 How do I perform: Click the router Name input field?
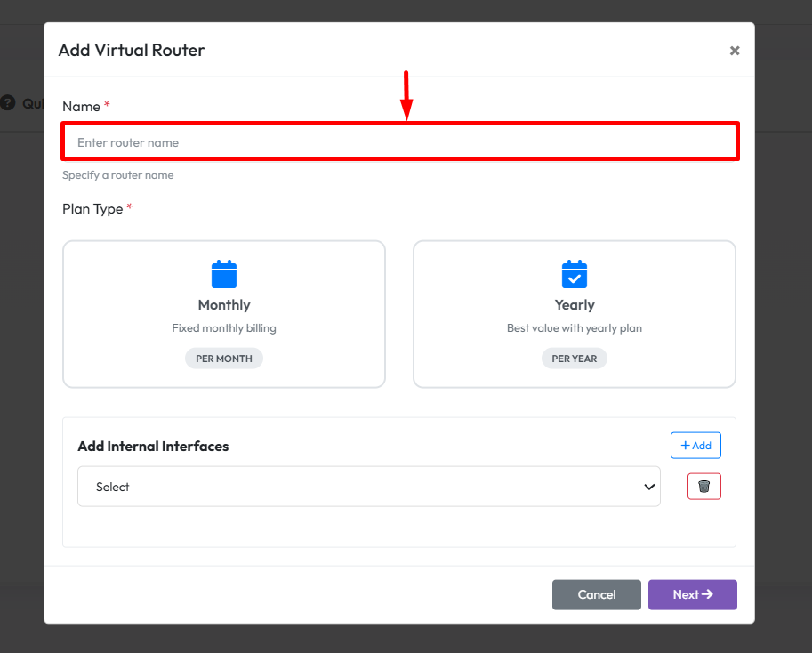[399, 142]
